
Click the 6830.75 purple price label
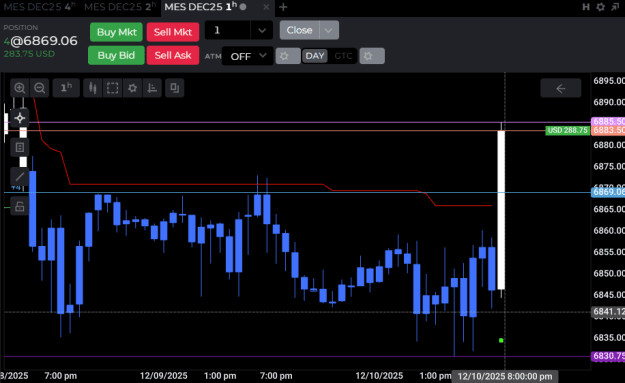pyautogui.click(x=608, y=356)
